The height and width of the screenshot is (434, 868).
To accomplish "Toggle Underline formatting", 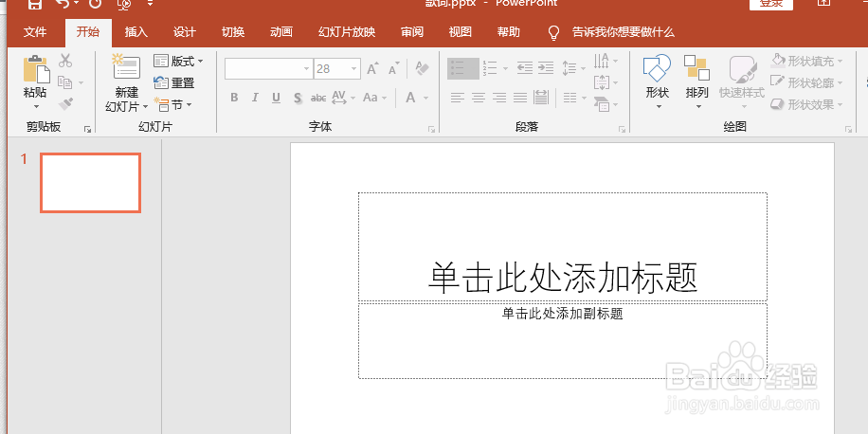I will (x=277, y=98).
